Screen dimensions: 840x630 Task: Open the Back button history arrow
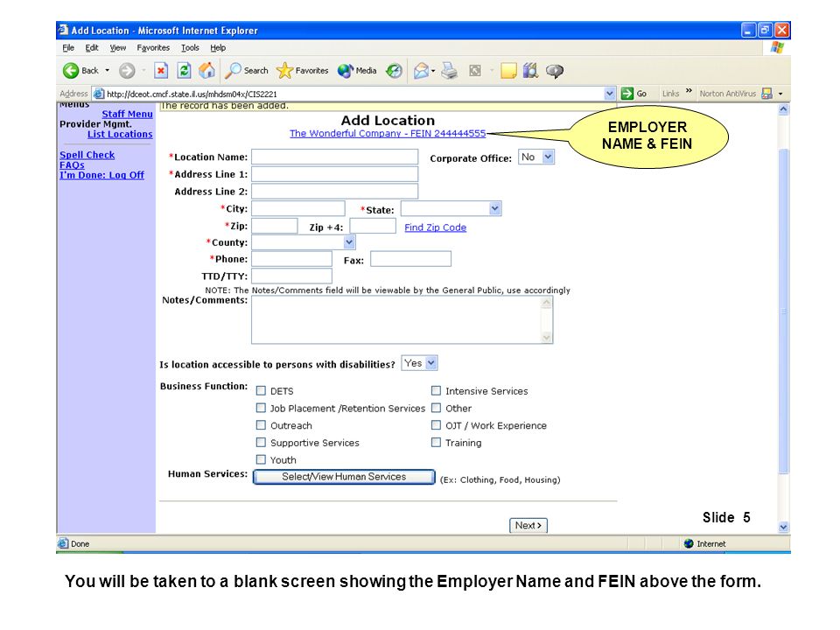pos(107,70)
